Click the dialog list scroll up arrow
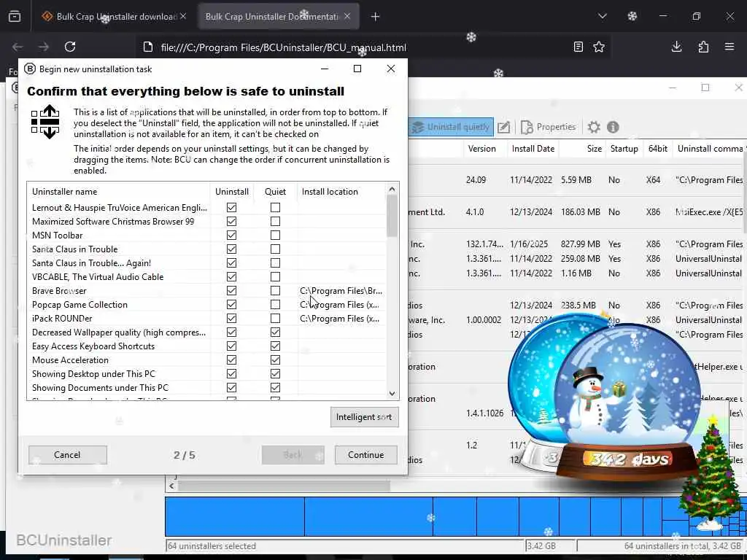Image resolution: width=747 pixels, height=560 pixels. coord(392,189)
